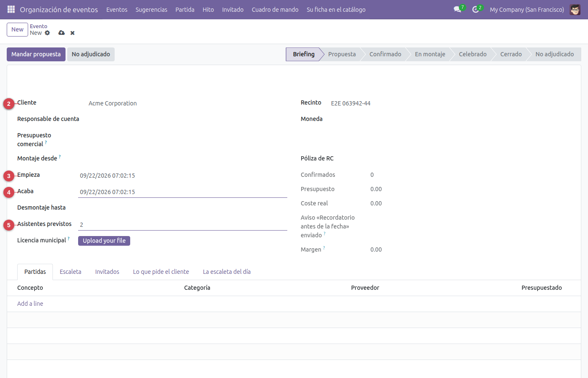
Task: Open the Invitados tab
Action: point(107,272)
